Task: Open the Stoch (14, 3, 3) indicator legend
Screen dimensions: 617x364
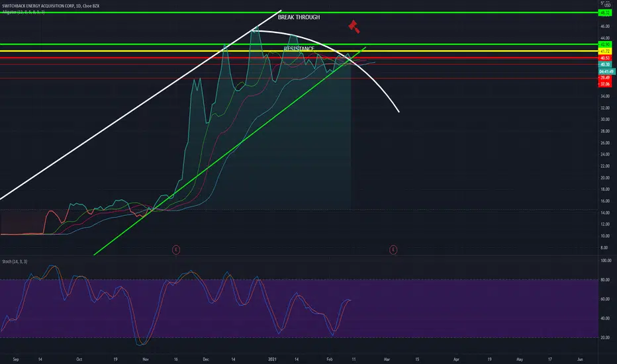Action: coord(15,261)
